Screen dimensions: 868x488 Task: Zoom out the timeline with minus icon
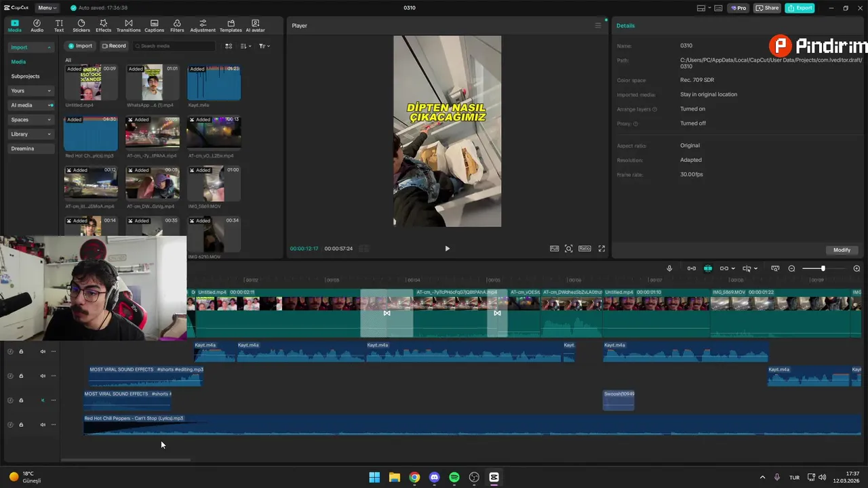[791, 268]
